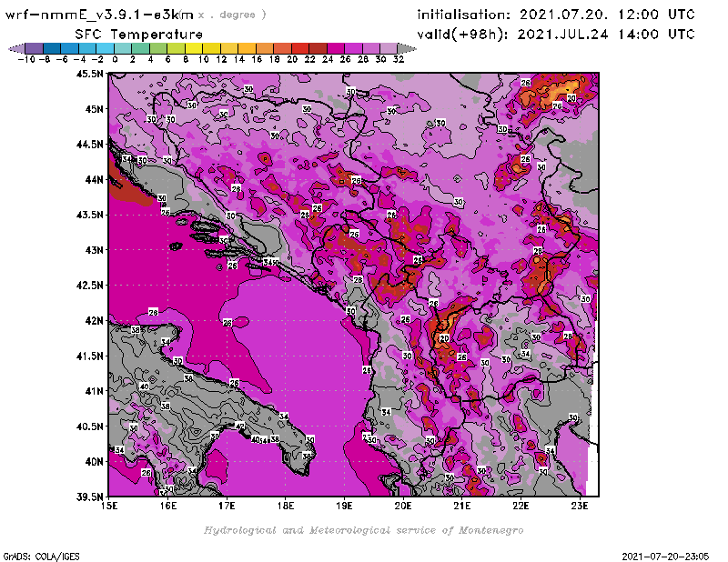Select the legend swatch between 0 and 2
Image resolution: width=728 pixels, height=562 pixels.
point(123,48)
